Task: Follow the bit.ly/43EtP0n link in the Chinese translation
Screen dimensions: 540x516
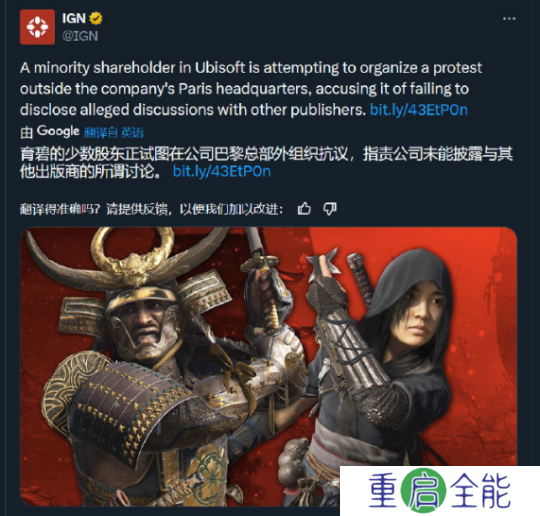Action: pos(221,171)
